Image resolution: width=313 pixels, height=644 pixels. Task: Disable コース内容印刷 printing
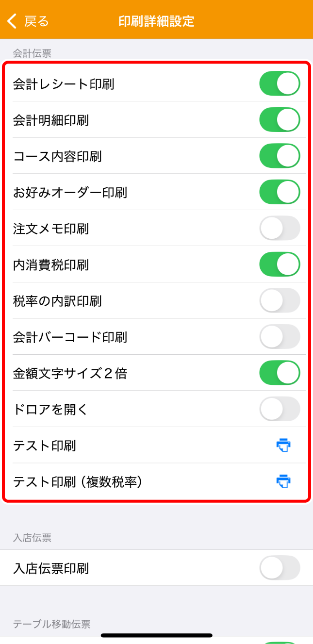[280, 156]
